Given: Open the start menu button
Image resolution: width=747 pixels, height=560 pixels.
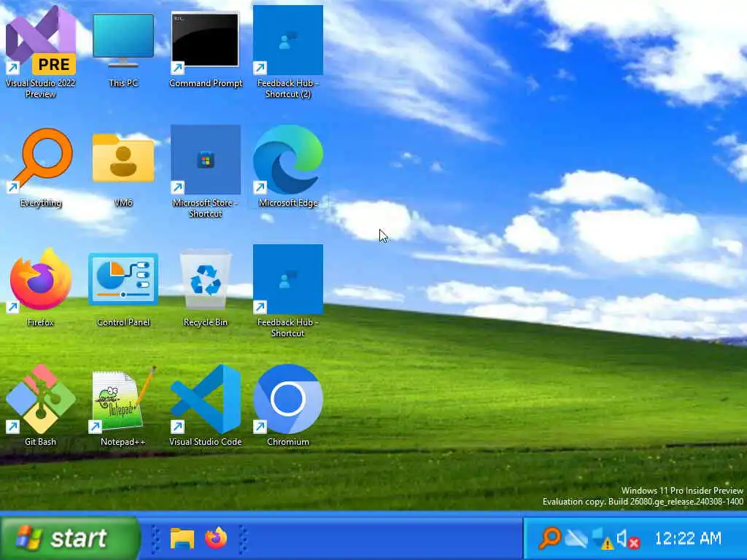Looking at the screenshot, I should click(x=69, y=539).
